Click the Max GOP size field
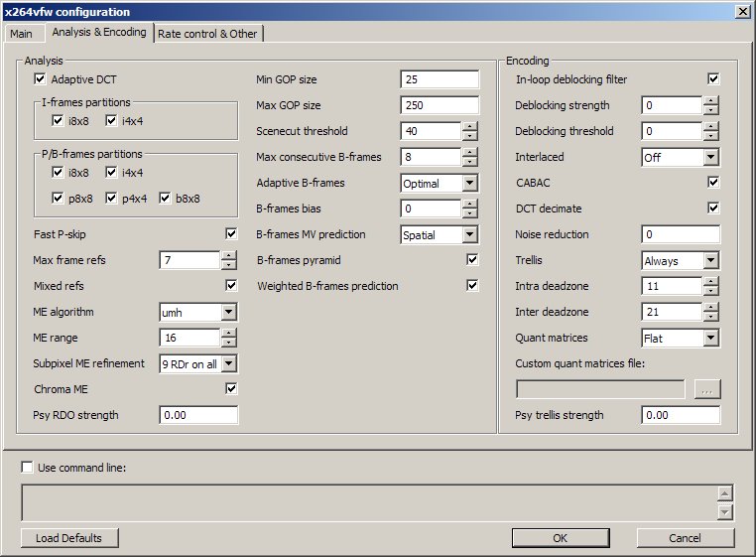The height and width of the screenshot is (557, 756). coord(440,105)
